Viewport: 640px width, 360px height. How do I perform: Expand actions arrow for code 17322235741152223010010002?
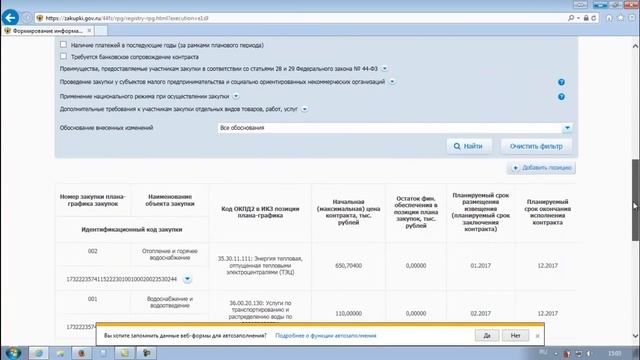[187, 279]
